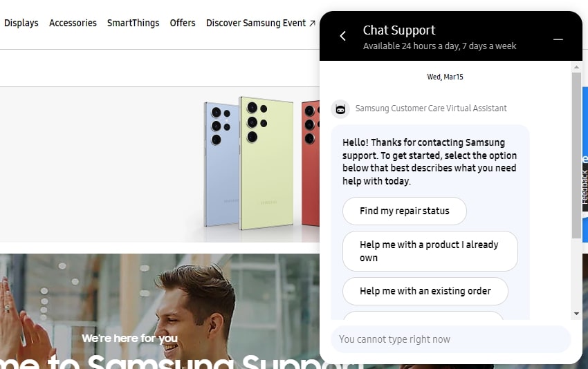Open the Feedback side tab
Image resolution: width=588 pixels, height=369 pixels.
(585, 187)
